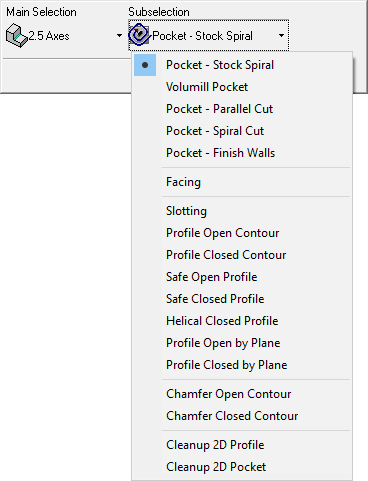Image resolution: width=368 pixels, height=481 pixels.
Task: Collapse the Subselection dropdown arrow
Action: [281, 35]
